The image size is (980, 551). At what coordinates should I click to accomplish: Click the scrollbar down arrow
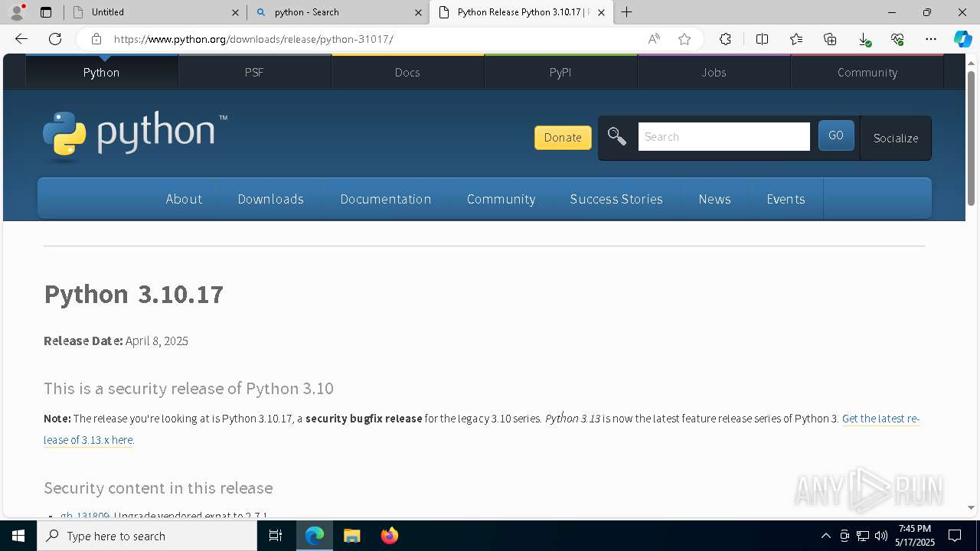(x=971, y=507)
